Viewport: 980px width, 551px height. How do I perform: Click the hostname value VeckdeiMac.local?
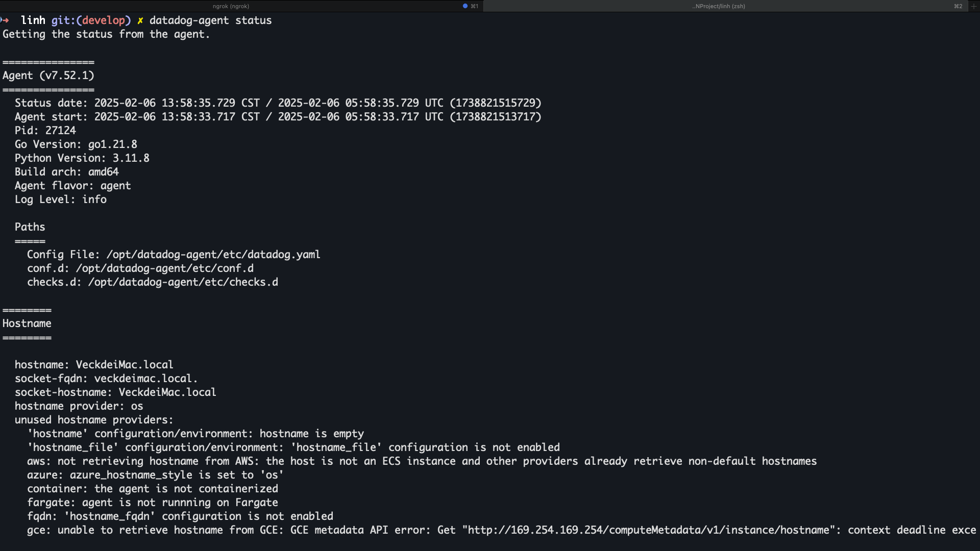[x=124, y=365]
